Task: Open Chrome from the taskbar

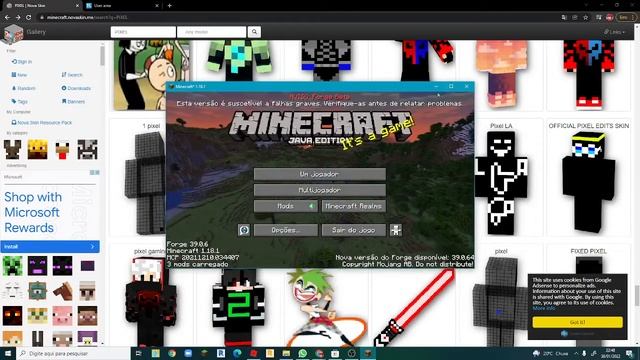Action: (x=172, y=353)
